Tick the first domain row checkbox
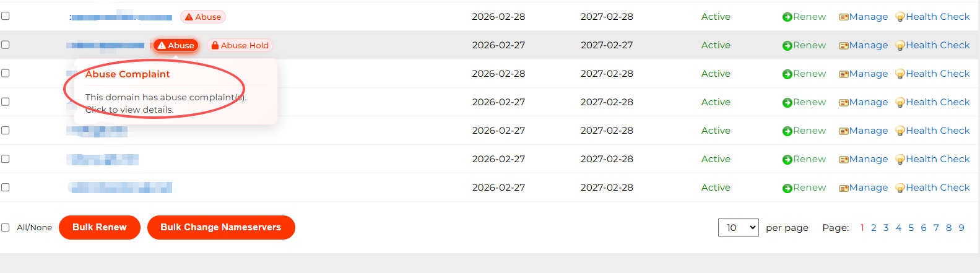The image size is (980, 273). click(6, 16)
